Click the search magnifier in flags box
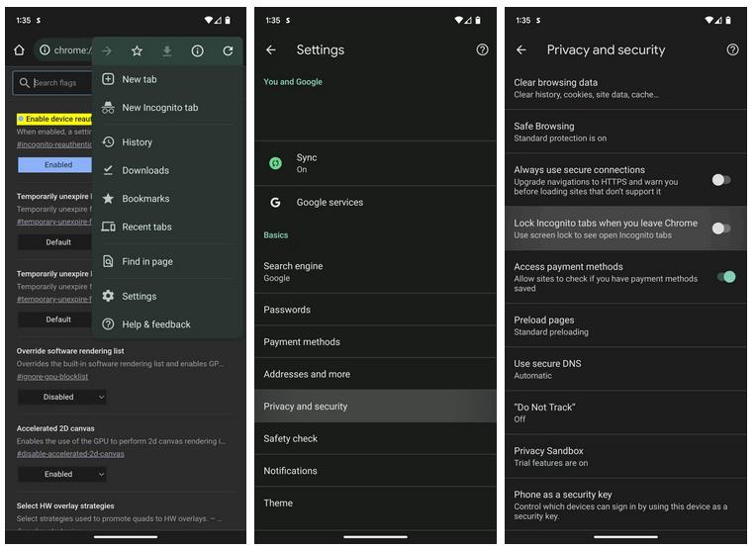 click(24, 83)
